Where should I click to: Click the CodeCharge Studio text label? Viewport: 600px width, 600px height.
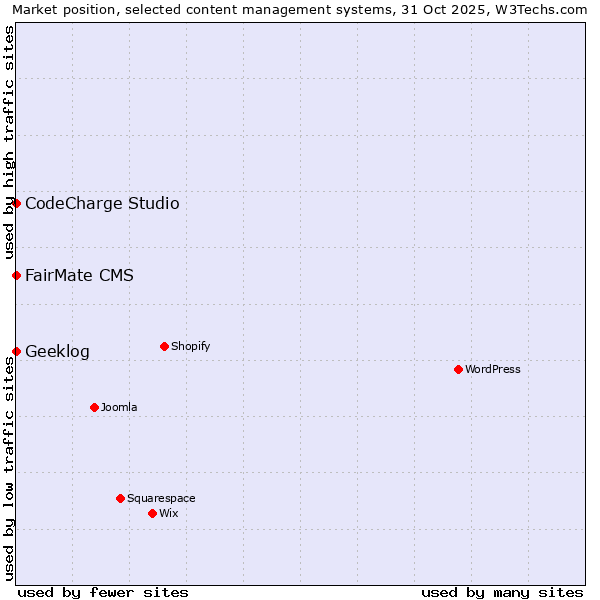click(x=102, y=204)
